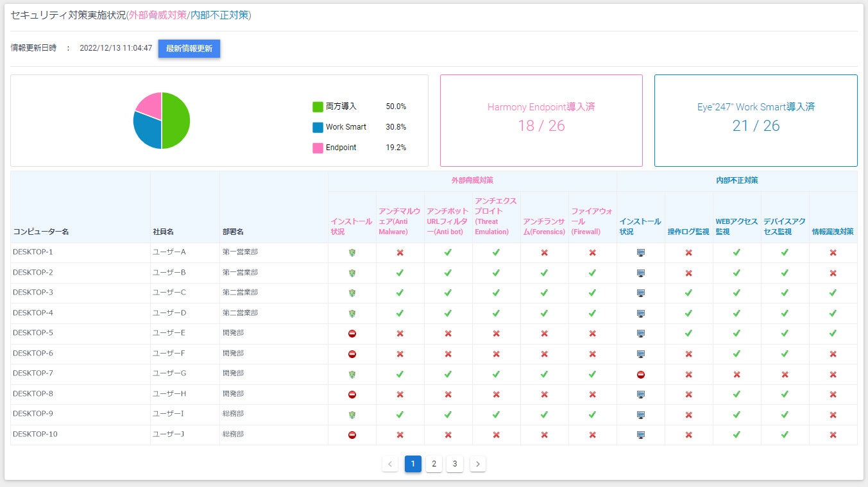Viewport: 868px width, 487px height.
Task: Go to the previous page with the left chevron
Action: click(390, 464)
